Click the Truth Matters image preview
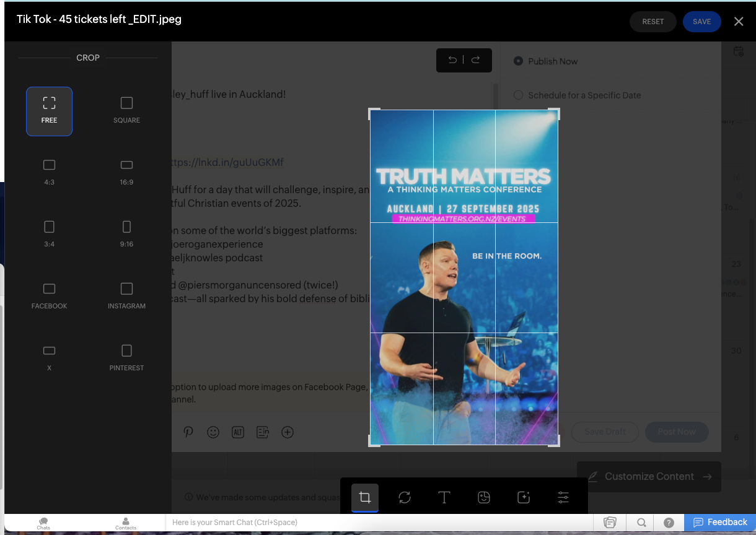The image size is (756, 535). [x=464, y=277]
